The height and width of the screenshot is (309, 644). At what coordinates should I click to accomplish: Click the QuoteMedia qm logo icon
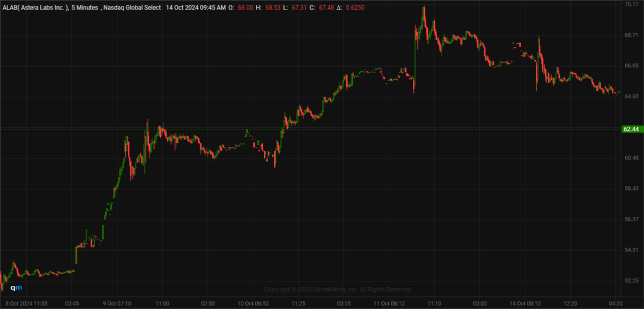point(17,288)
